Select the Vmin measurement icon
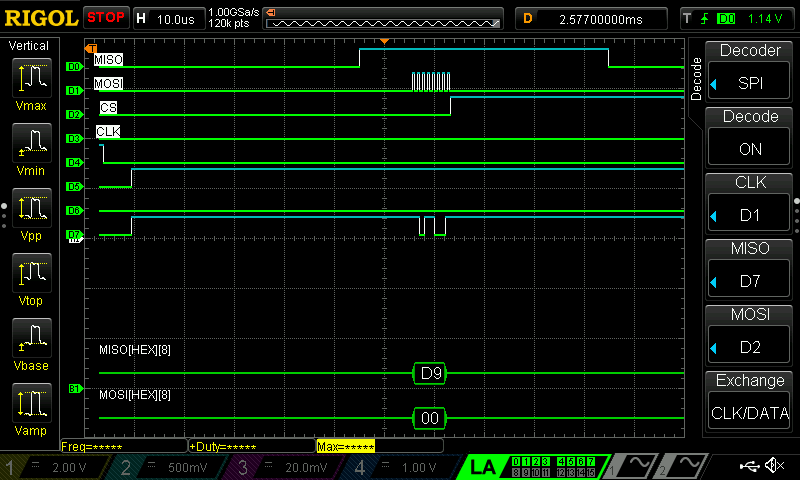Image resolution: width=800 pixels, height=480 pixels. pos(32,142)
